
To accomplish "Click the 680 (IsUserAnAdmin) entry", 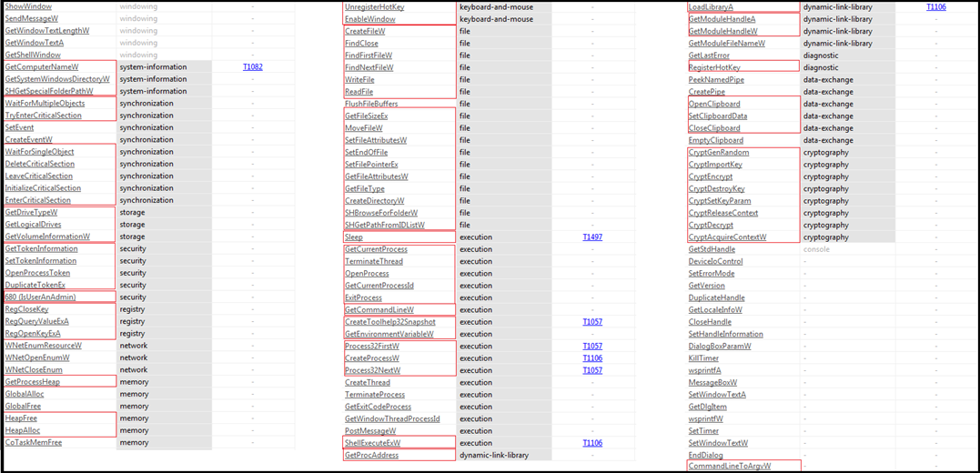I will (x=40, y=297).
